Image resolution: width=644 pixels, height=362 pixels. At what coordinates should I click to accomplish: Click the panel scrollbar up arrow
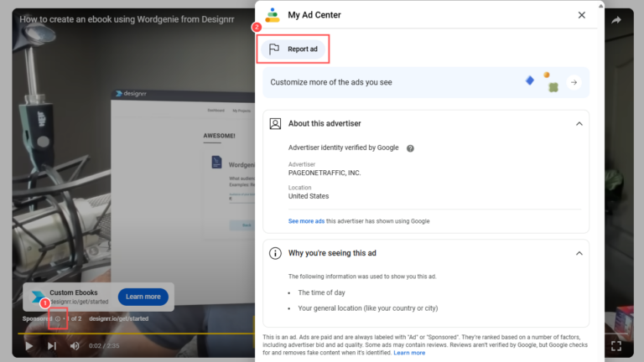[601, 6]
